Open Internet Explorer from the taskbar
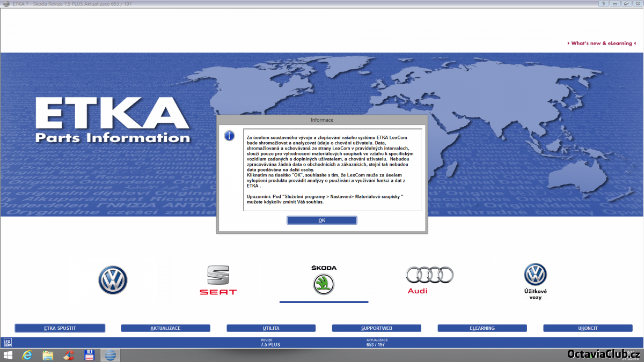Viewport: 644px width, 362px height. tap(27, 355)
